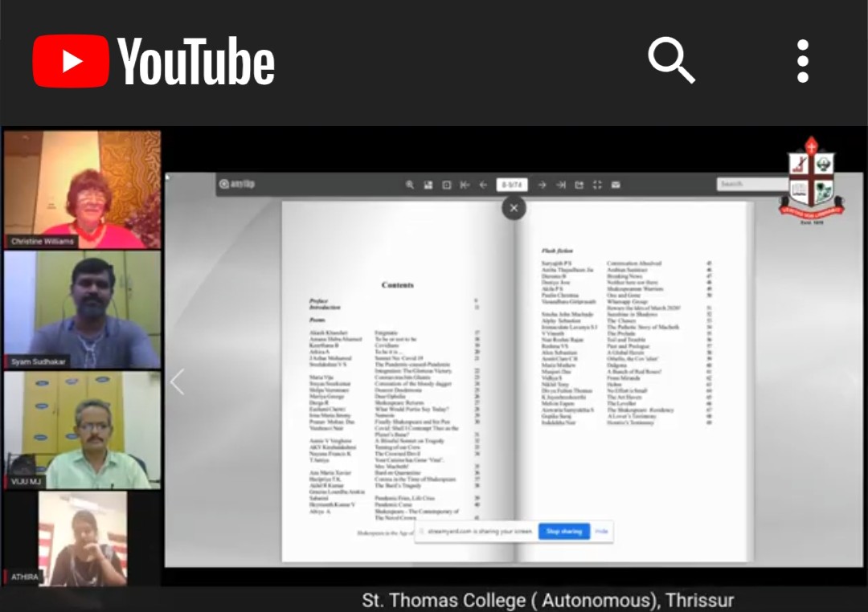Enter fullscreen mode for the flipbook
868x612 pixels.
597,185
